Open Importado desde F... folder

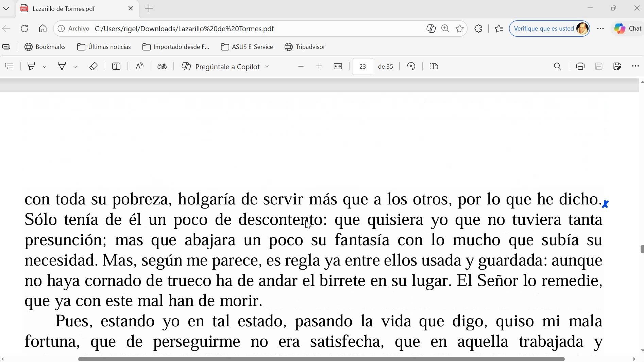[x=176, y=47]
